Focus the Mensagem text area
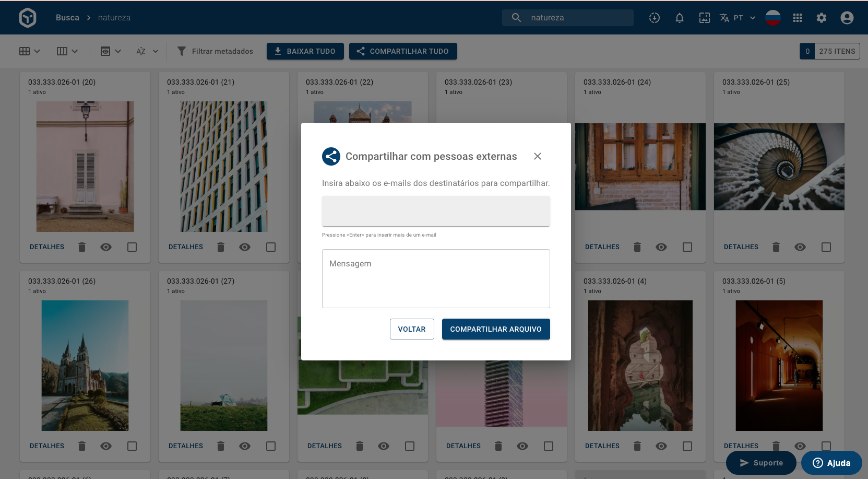Screen dimensions: 868x479 pyautogui.click(x=436, y=278)
